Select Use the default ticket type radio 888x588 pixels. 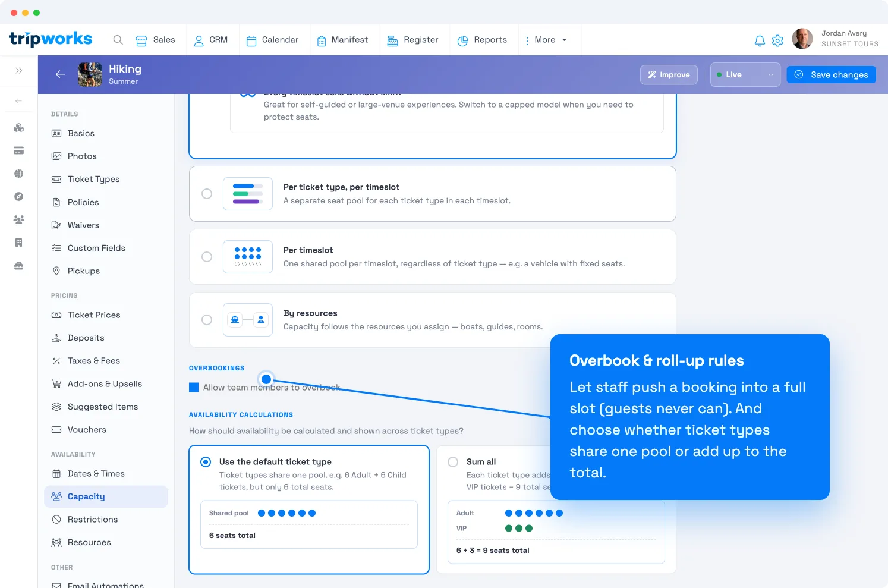pyautogui.click(x=206, y=462)
